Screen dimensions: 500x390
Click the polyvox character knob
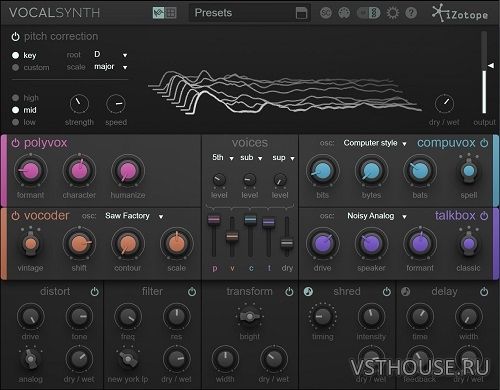pyautogui.click(x=79, y=171)
